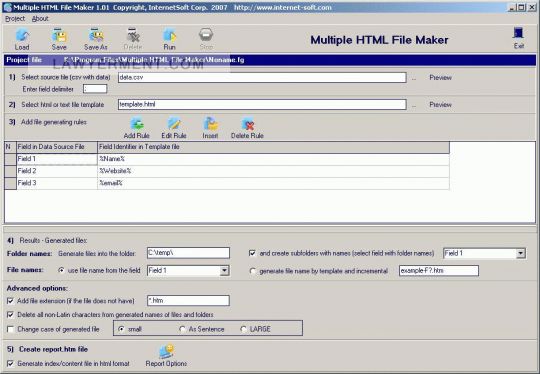540x374 pixels.
Task: Click the Stop toolbar icon
Action: [206, 39]
